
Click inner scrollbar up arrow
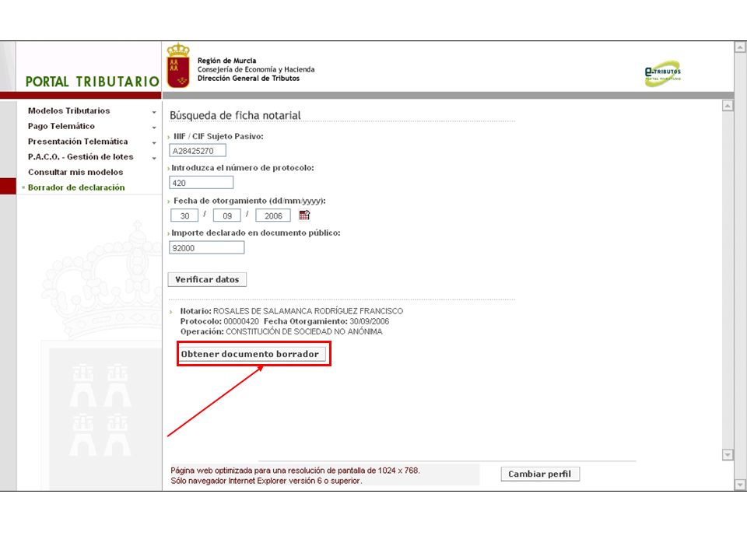[728, 105]
